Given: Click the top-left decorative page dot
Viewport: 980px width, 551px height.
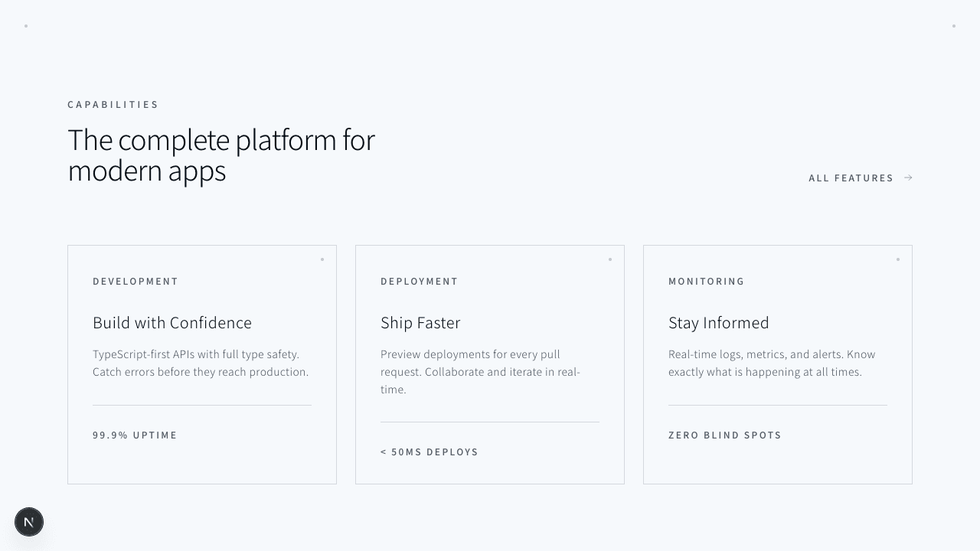Looking at the screenshot, I should tap(26, 26).
